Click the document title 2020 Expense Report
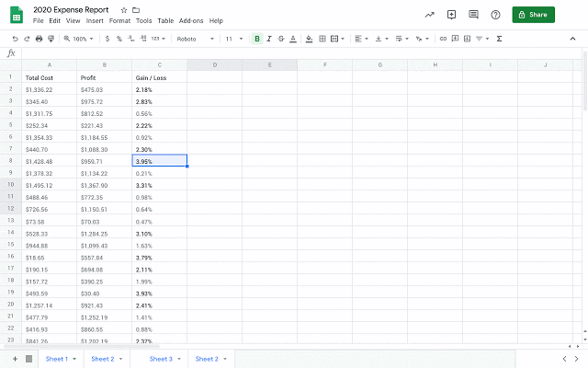Screen dimensions: 588x368 (x=71, y=10)
